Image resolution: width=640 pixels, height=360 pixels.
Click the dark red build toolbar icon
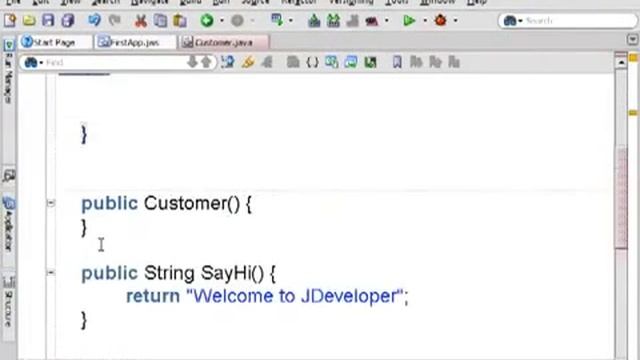pos(372,20)
